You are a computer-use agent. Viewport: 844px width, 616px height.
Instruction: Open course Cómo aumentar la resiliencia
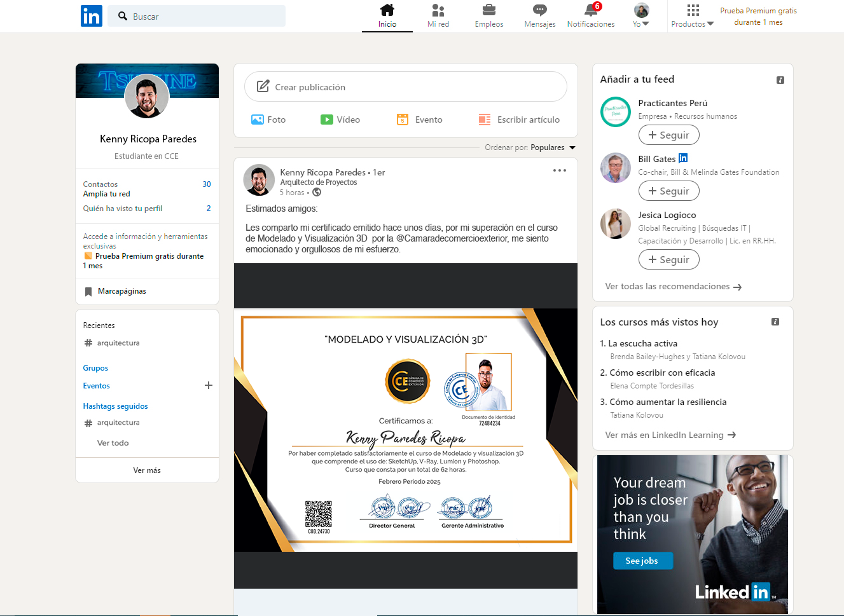pyautogui.click(x=668, y=402)
